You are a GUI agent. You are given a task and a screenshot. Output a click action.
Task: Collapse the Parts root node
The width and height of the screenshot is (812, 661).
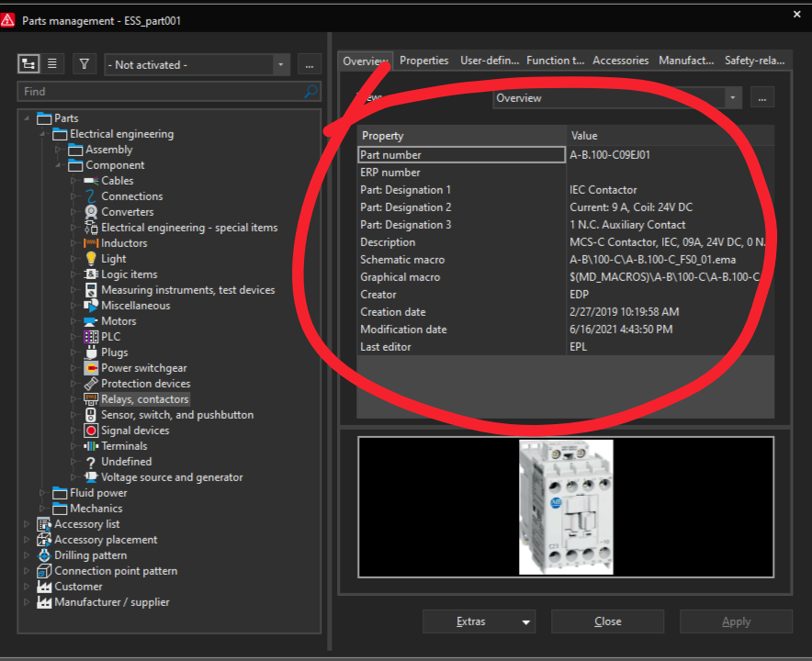click(x=27, y=118)
